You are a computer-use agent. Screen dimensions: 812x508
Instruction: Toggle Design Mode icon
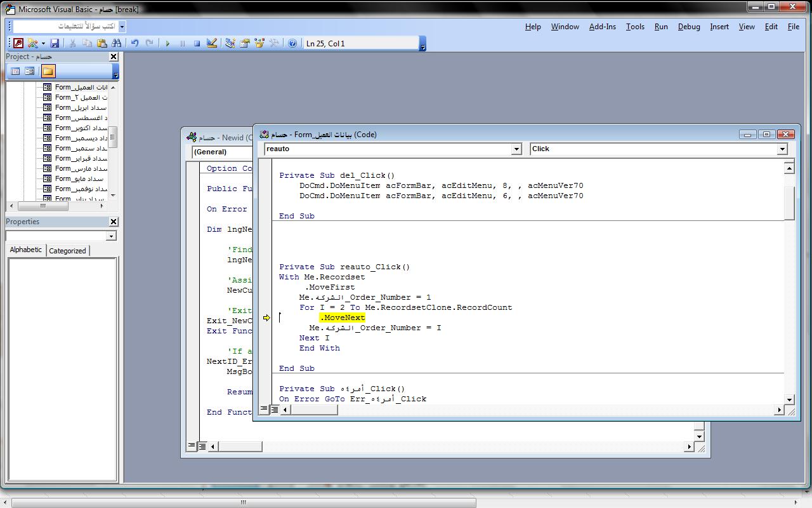(x=212, y=43)
